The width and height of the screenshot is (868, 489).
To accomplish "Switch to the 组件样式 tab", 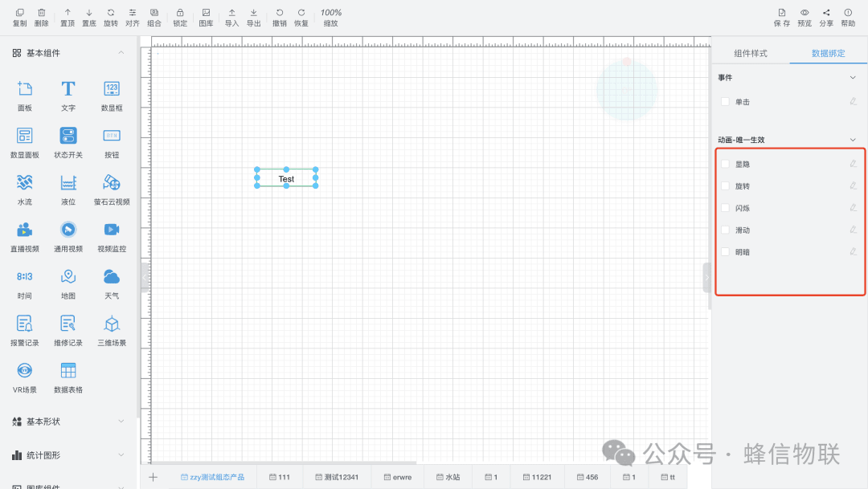I will coord(751,53).
